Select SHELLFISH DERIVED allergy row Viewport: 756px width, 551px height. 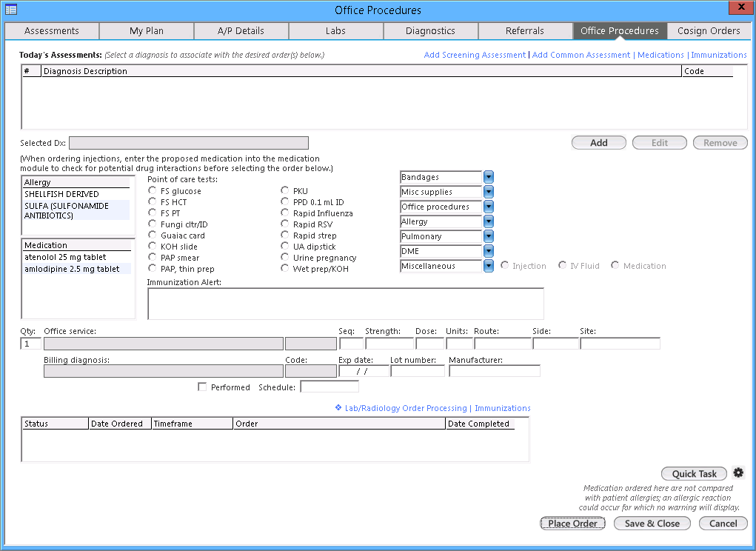pyautogui.click(x=77, y=194)
